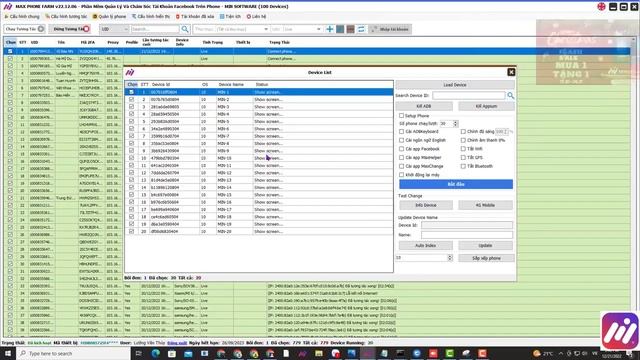Tick the Cài app Facebook checkbox
The image size is (640, 360).
coord(402,149)
